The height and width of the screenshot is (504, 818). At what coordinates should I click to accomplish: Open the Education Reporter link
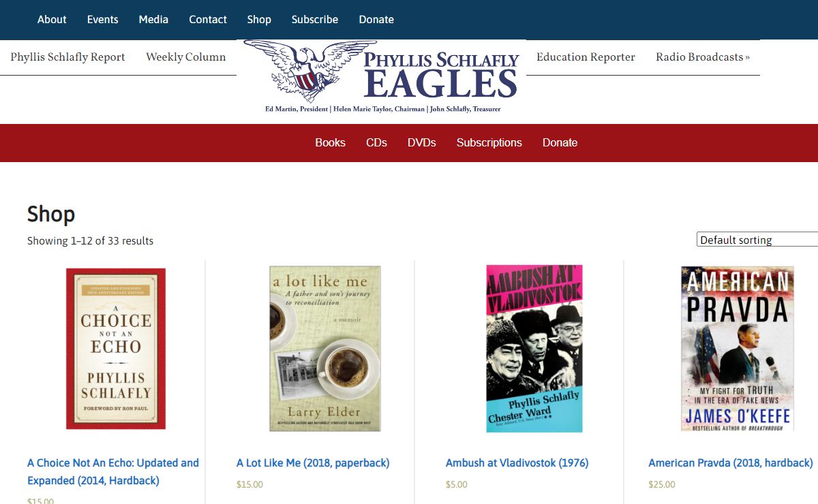(586, 57)
